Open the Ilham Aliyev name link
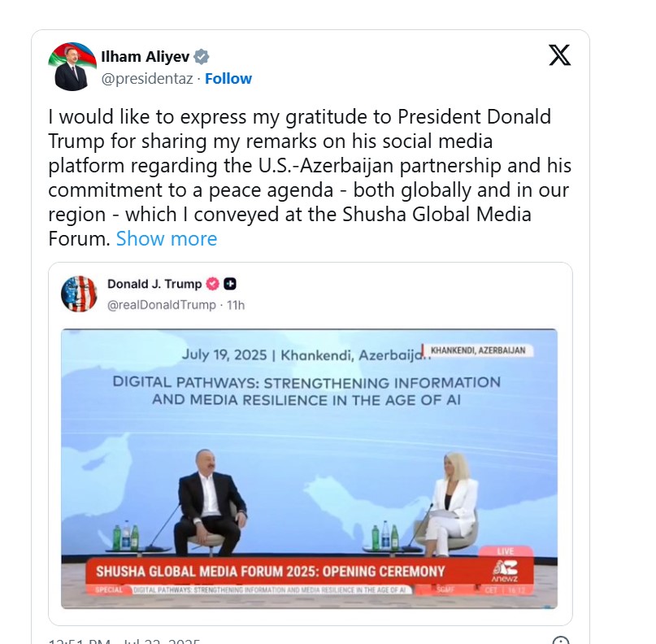Viewport: 656px width, 644px height. pyautogui.click(x=146, y=57)
